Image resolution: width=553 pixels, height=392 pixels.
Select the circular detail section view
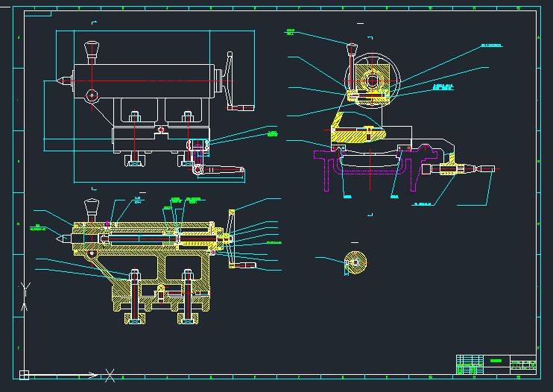click(355, 263)
